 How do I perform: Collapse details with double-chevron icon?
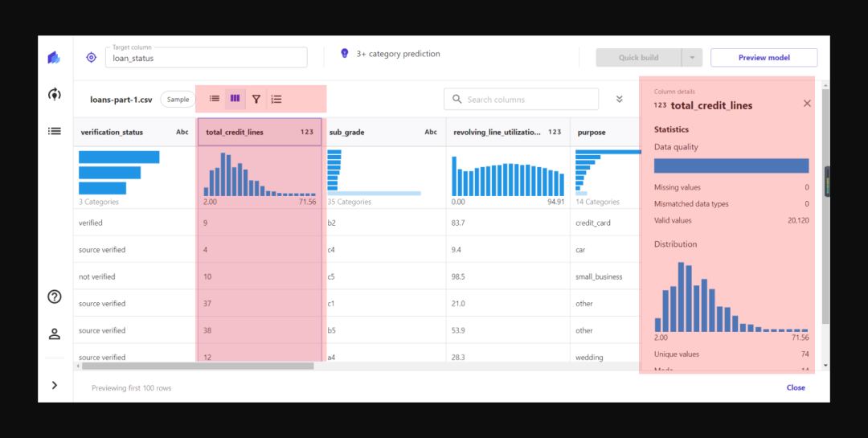620,99
